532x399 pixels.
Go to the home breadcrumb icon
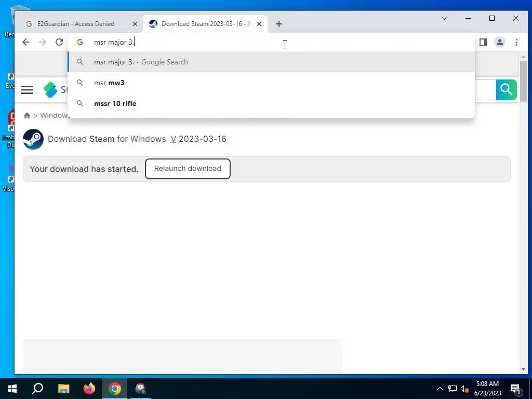(x=27, y=116)
